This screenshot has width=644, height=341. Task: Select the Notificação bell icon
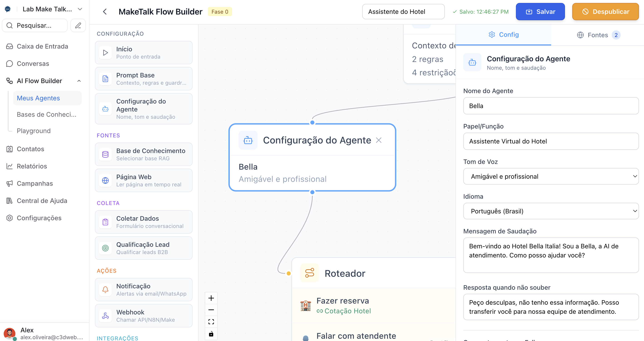[x=106, y=289]
